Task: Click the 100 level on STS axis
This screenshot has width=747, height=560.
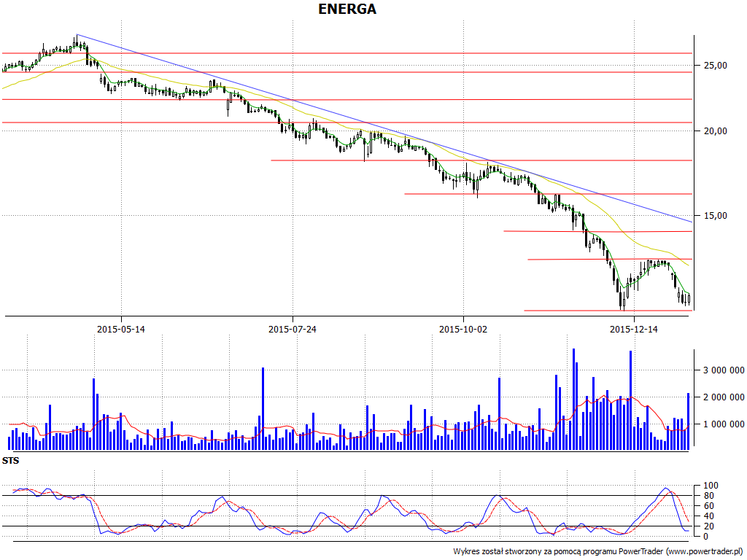Action: (x=711, y=486)
